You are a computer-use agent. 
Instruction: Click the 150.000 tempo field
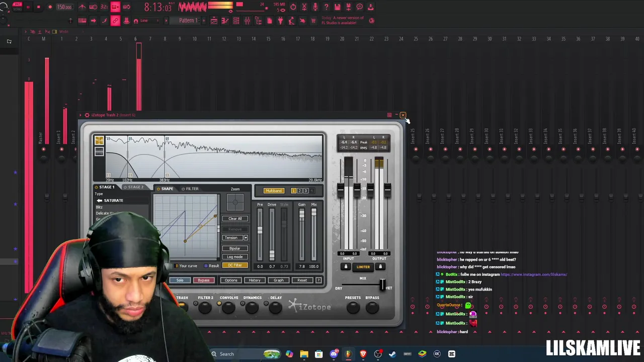(x=65, y=7)
